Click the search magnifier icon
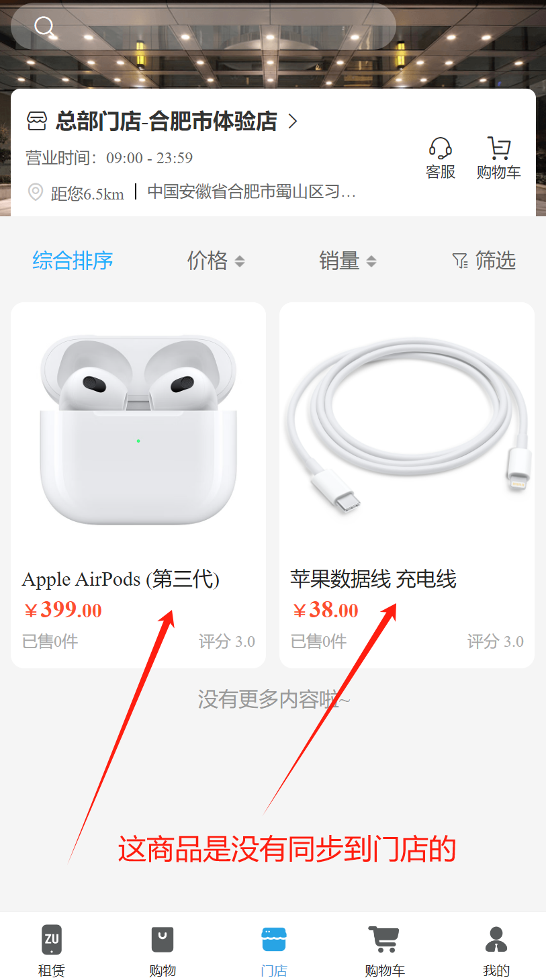Image resolution: width=546 pixels, height=980 pixels. 44,27
